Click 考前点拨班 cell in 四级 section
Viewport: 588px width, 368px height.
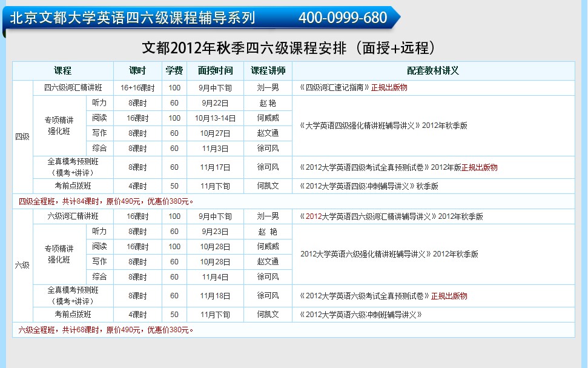coord(73,186)
